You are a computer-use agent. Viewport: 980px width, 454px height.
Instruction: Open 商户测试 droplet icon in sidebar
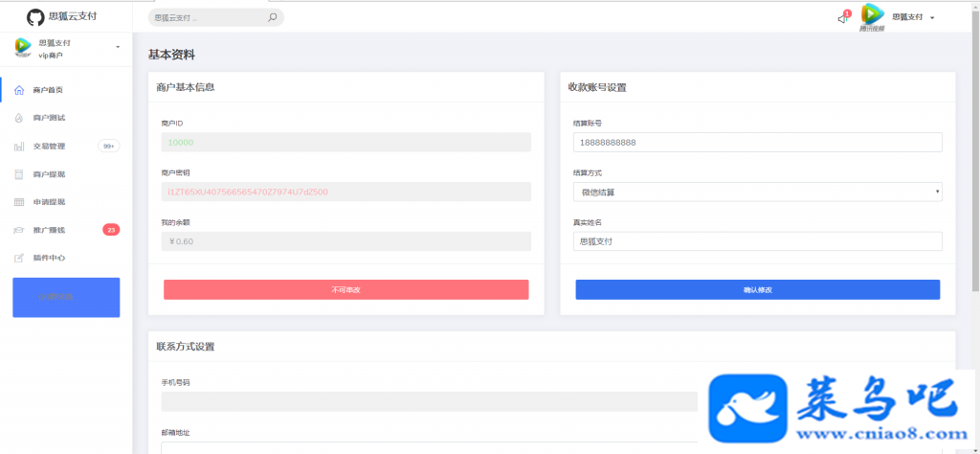tap(19, 118)
